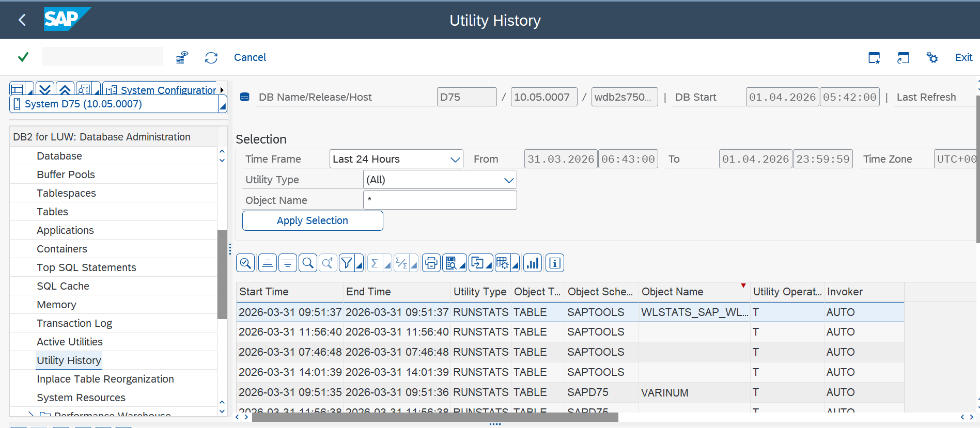Click the Find magnifier icon in table toolbar

[x=308, y=263]
